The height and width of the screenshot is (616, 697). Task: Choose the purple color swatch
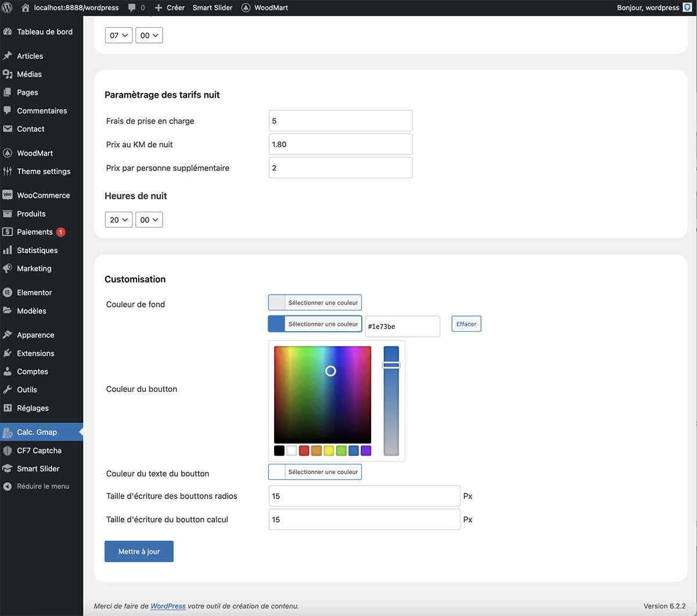pos(366,450)
